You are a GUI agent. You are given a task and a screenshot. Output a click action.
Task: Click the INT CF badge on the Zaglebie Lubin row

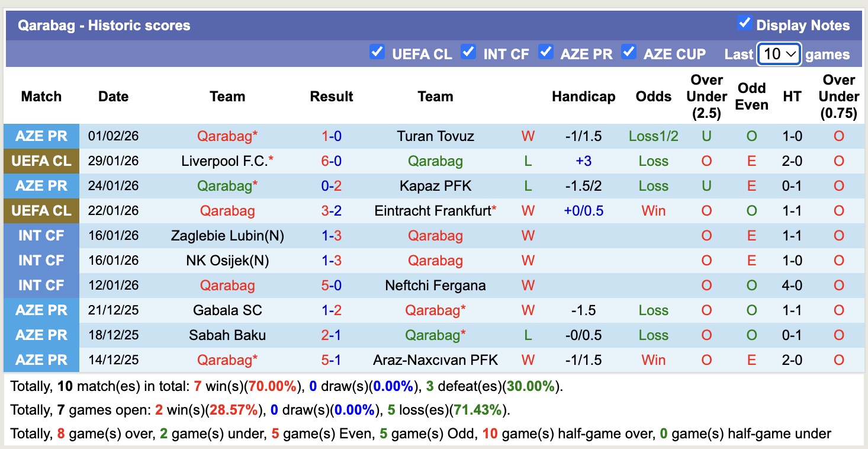pos(41,235)
